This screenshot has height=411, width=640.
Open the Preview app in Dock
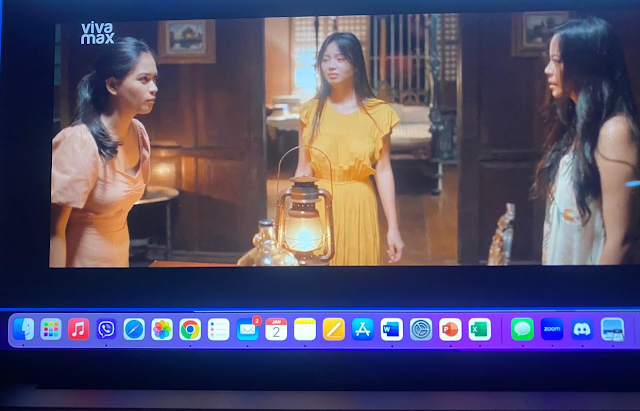point(613,329)
